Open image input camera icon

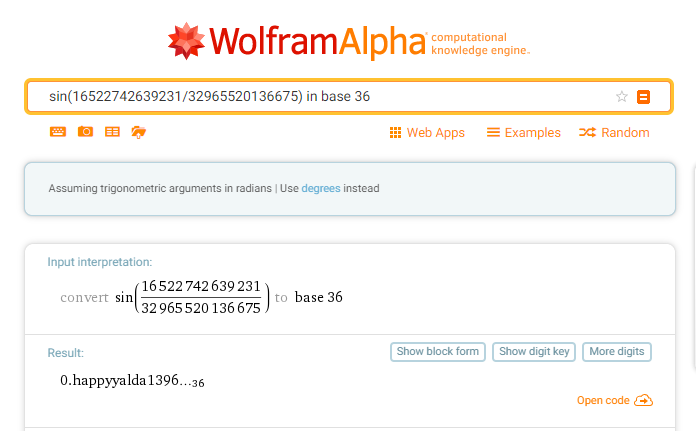85,132
